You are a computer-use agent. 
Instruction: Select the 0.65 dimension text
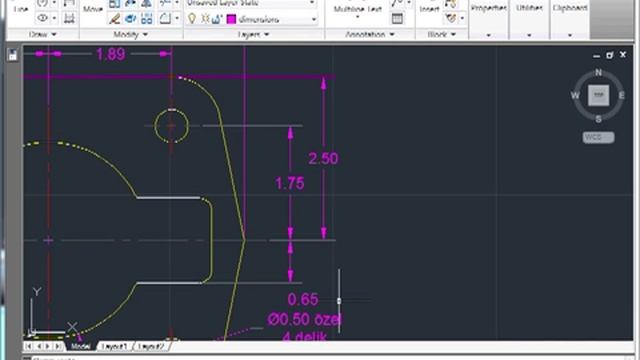(x=303, y=300)
